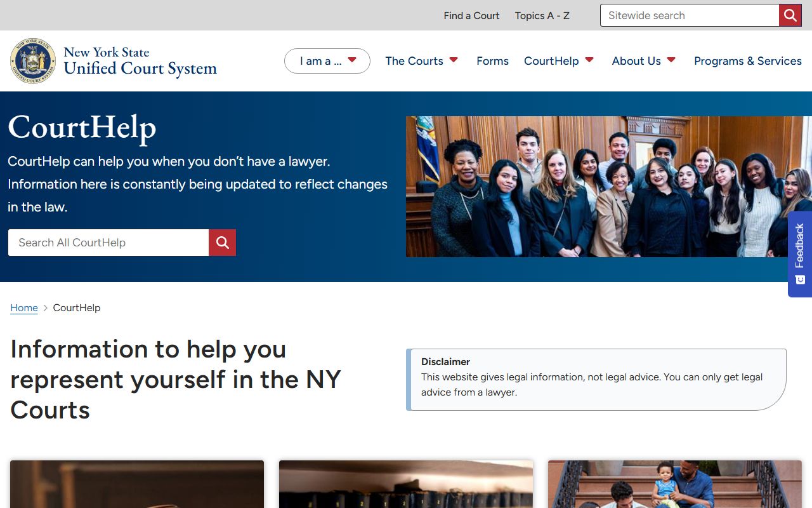Expand the "I am a ..." dropdown
This screenshot has height=508, width=812.
327,61
